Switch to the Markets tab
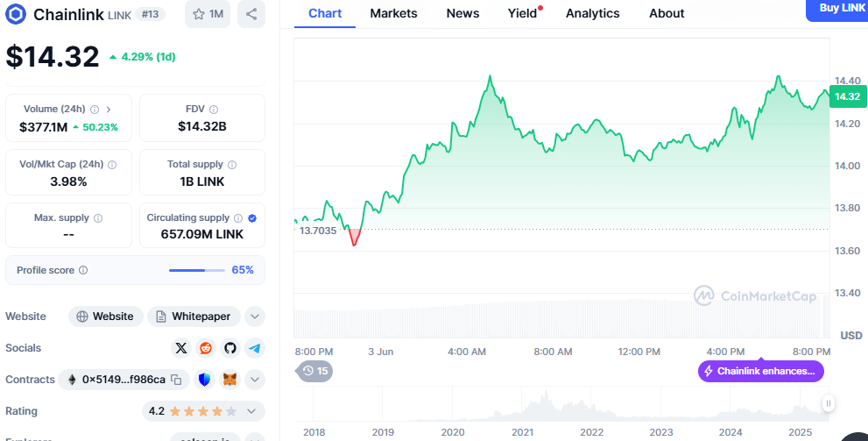Viewport: 868px width, 441px height. pos(393,13)
